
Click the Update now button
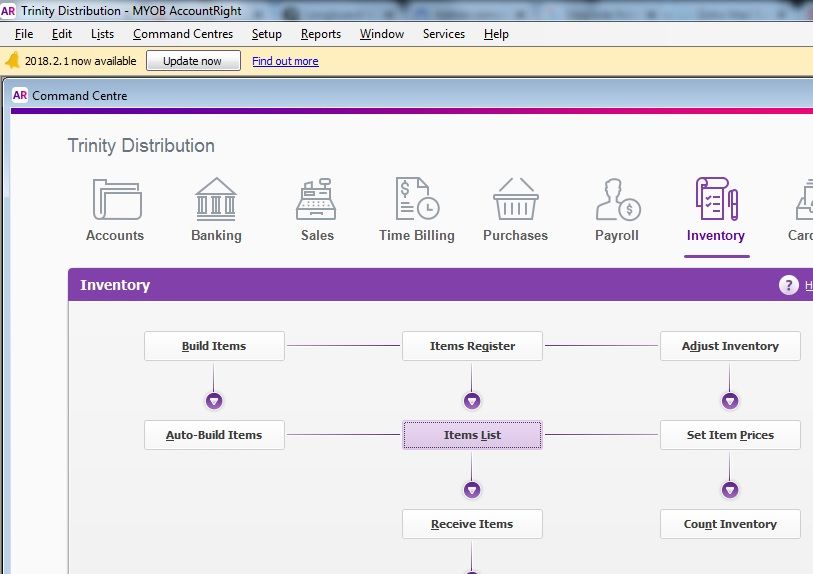pos(193,61)
